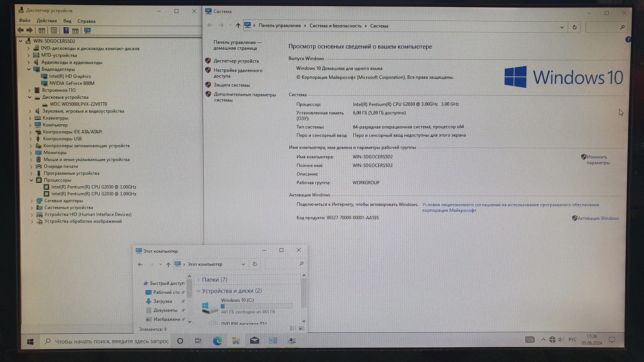
Task: Open Microsoft Edge from taskbar
Action: (217, 341)
